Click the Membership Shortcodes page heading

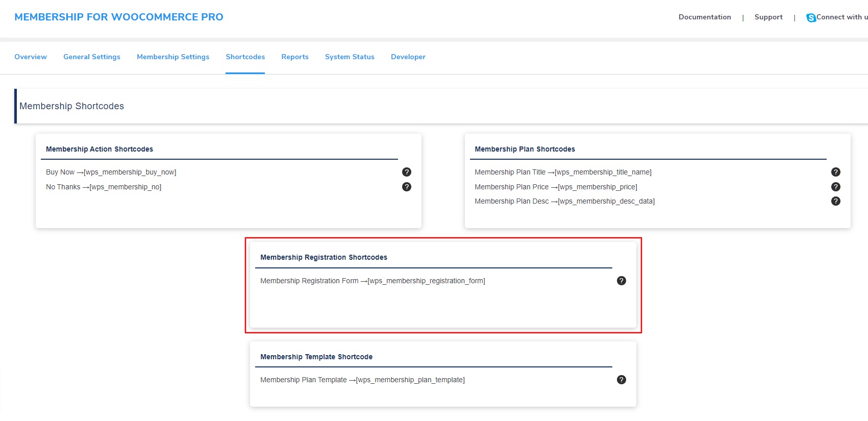[71, 106]
